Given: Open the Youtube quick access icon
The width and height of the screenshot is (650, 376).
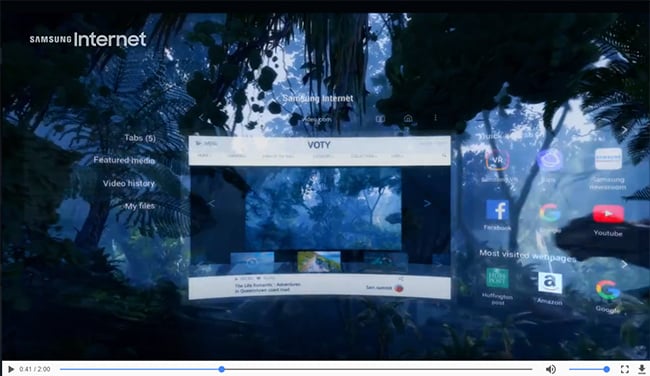Looking at the screenshot, I should 608,214.
